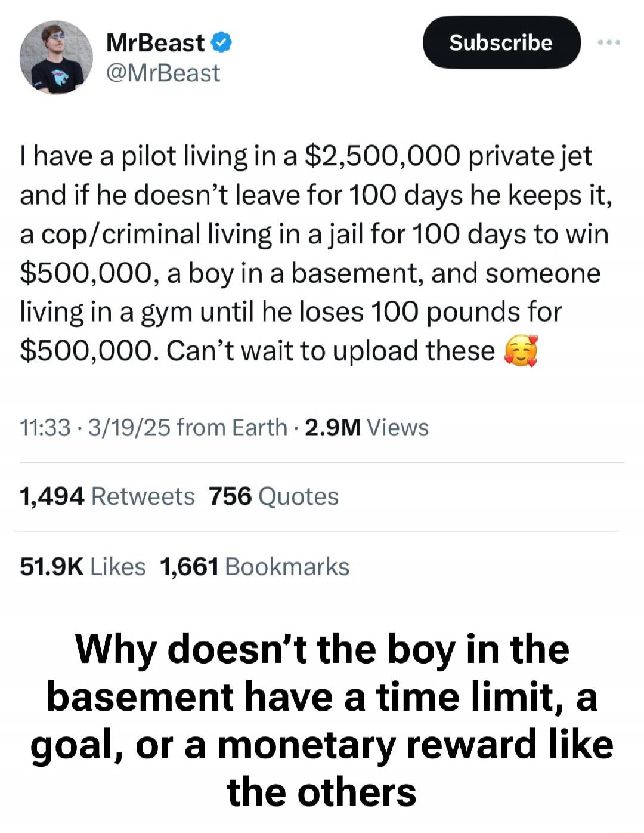The width and height of the screenshot is (644, 833).
Task: Open the three-dot more options menu
Action: coord(609,42)
